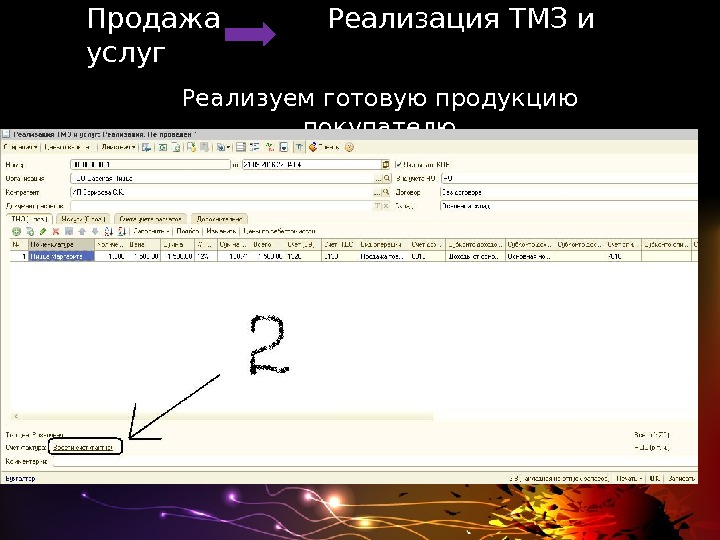This screenshot has height=540, width=720.
Task: Click the Контрагент field ИП Борисова
Action: (222, 192)
